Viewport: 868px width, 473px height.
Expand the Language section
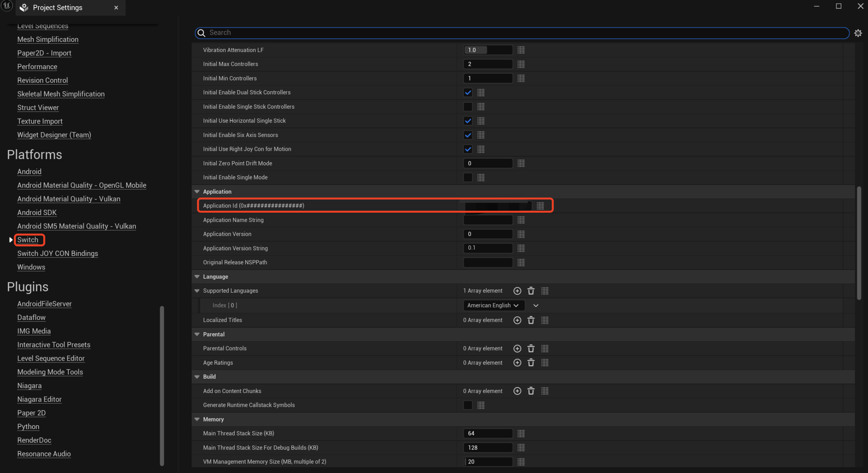197,277
